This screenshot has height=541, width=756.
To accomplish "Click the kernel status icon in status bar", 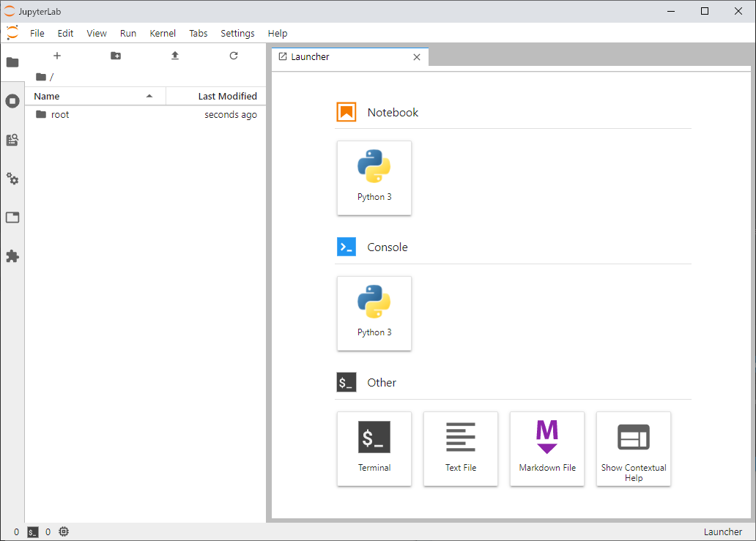I will [64, 531].
